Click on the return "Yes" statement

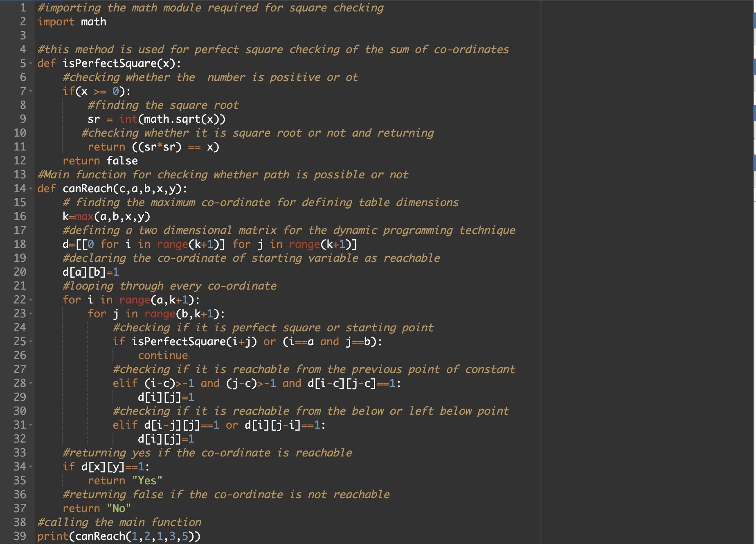[x=125, y=481]
